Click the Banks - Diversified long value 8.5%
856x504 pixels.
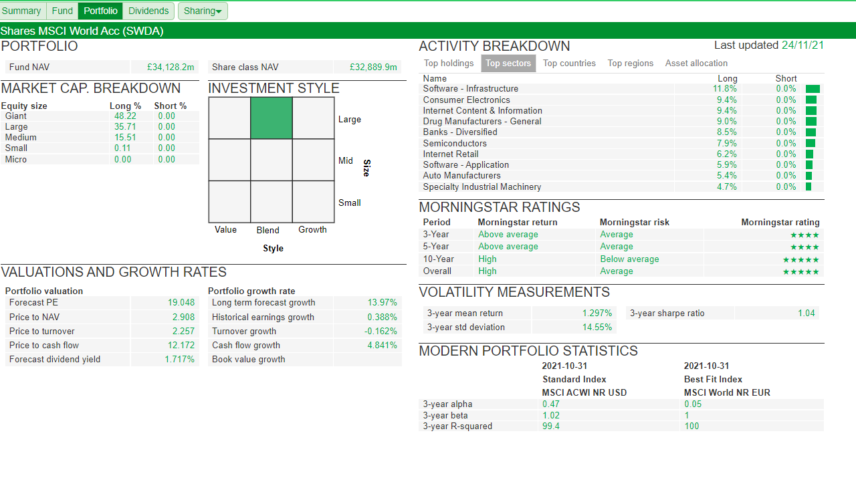727,132
